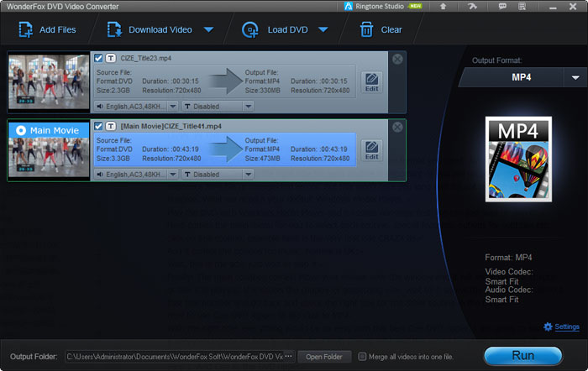Click the Clear trash can icon
Image resolution: width=588 pixels, height=371 pixels.
(366, 29)
